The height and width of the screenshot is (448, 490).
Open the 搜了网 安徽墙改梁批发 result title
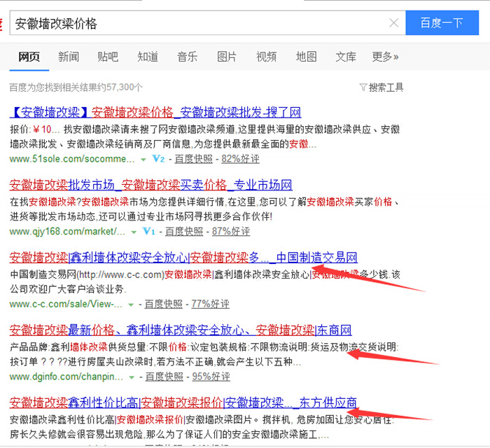click(155, 112)
